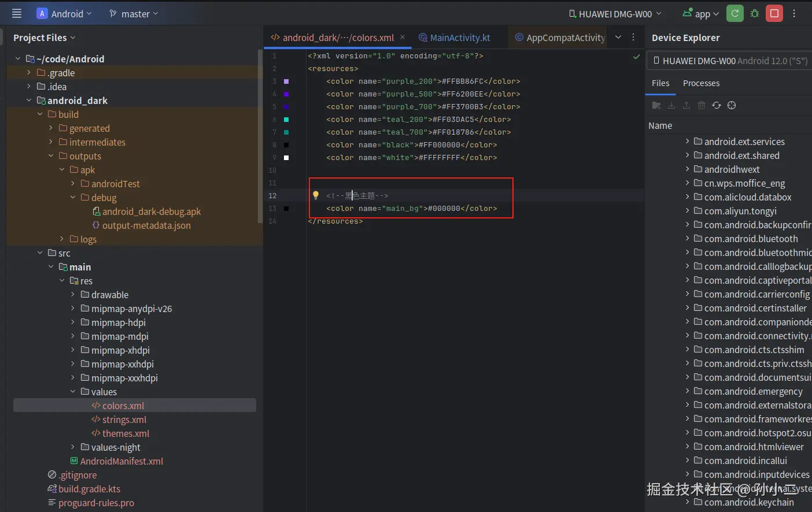Switch to the MainActivity.kt tab
Viewport: 812px width, 512px height.
(x=460, y=38)
